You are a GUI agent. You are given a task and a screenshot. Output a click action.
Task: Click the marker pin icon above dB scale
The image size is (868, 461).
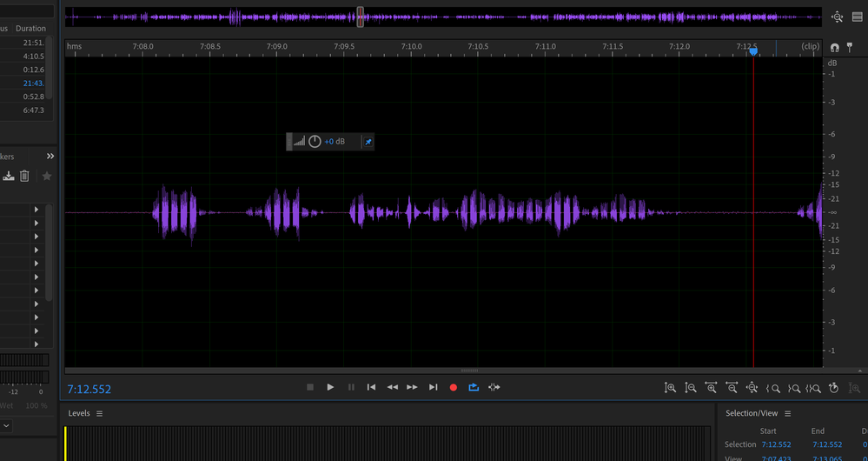(850, 48)
